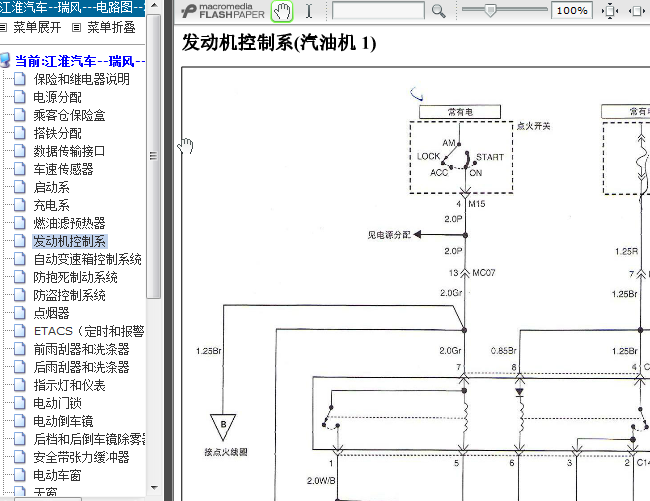Click the page icon beside 充电系
650x501 pixels.
(x=19, y=205)
